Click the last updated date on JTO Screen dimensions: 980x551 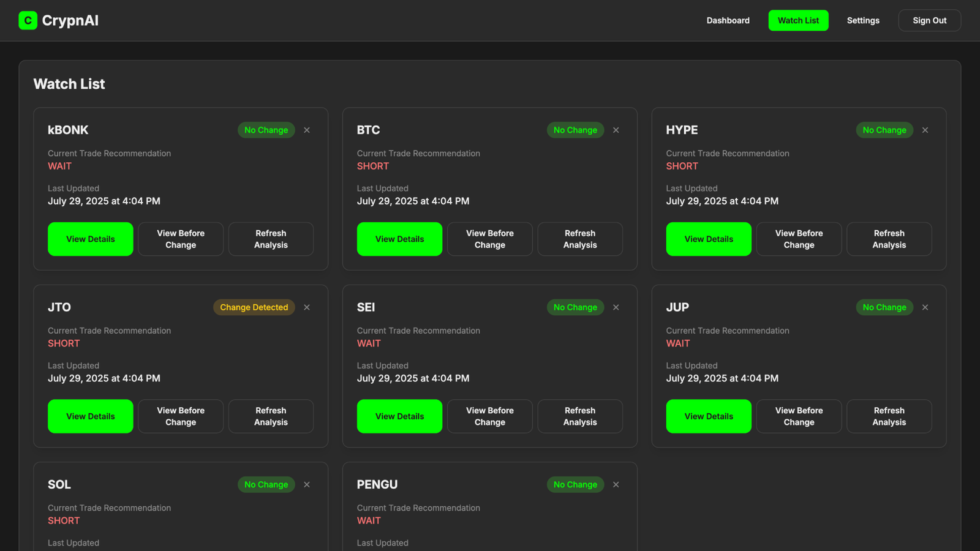pyautogui.click(x=104, y=378)
